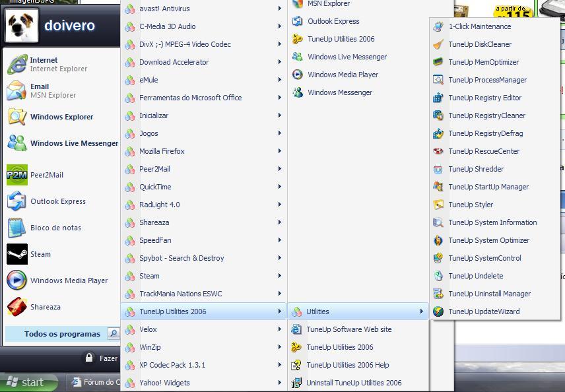The image size is (565, 392).
Task: Open TuneUp SystemControl icon
Action: 438,258
